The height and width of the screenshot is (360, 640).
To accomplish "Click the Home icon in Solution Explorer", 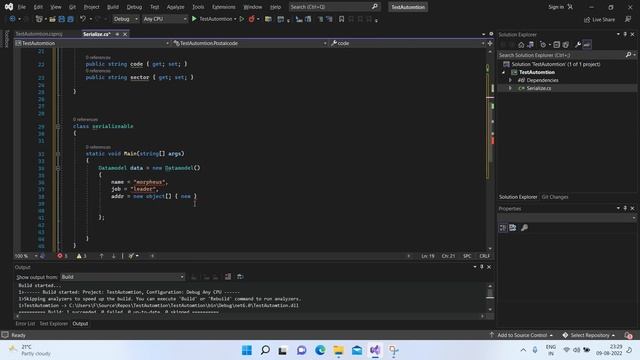I will pyautogui.click(x=521, y=44).
